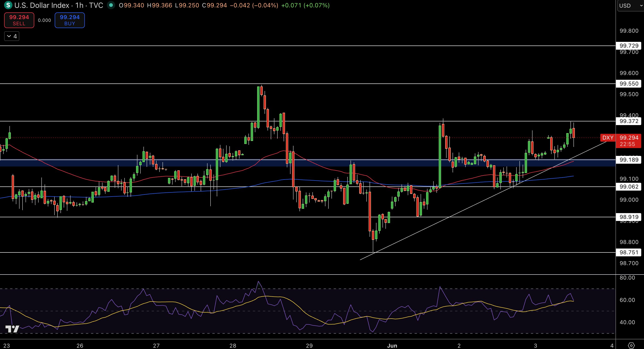Open chart settings gear icon bottom right
Image resolution: width=644 pixels, height=349 pixels.
(631, 346)
